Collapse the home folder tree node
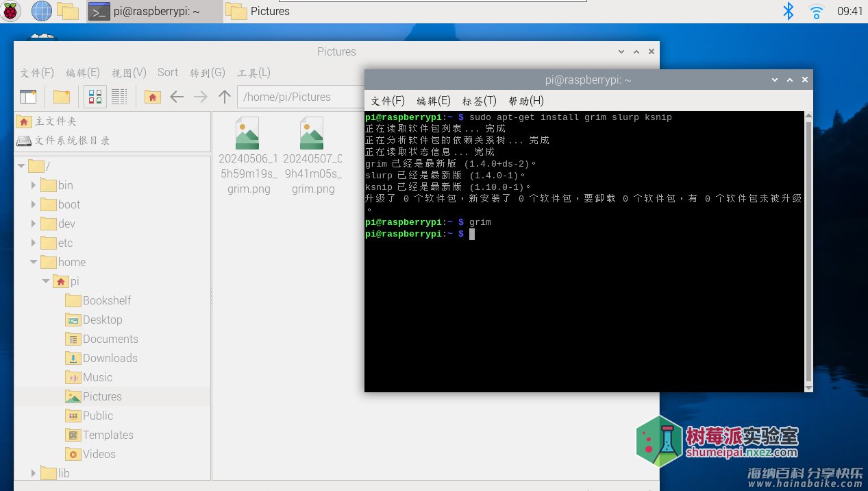This screenshot has width=868, height=491. (x=34, y=262)
